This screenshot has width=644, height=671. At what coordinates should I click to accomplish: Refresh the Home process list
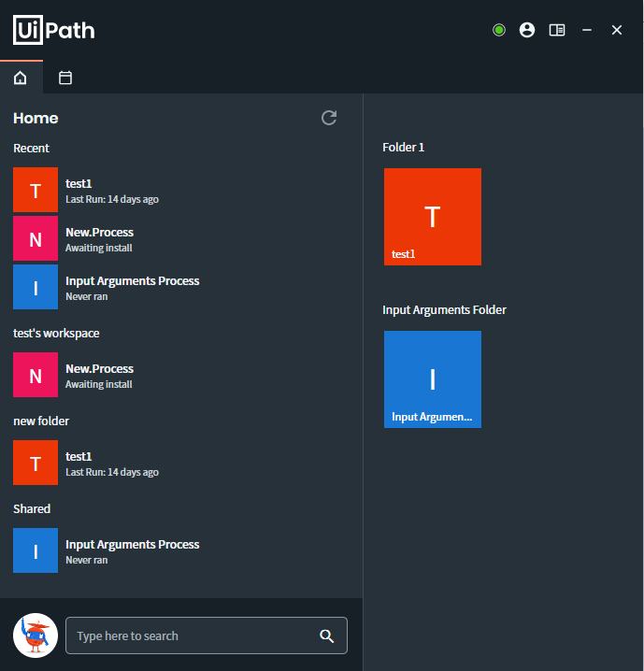(x=329, y=118)
